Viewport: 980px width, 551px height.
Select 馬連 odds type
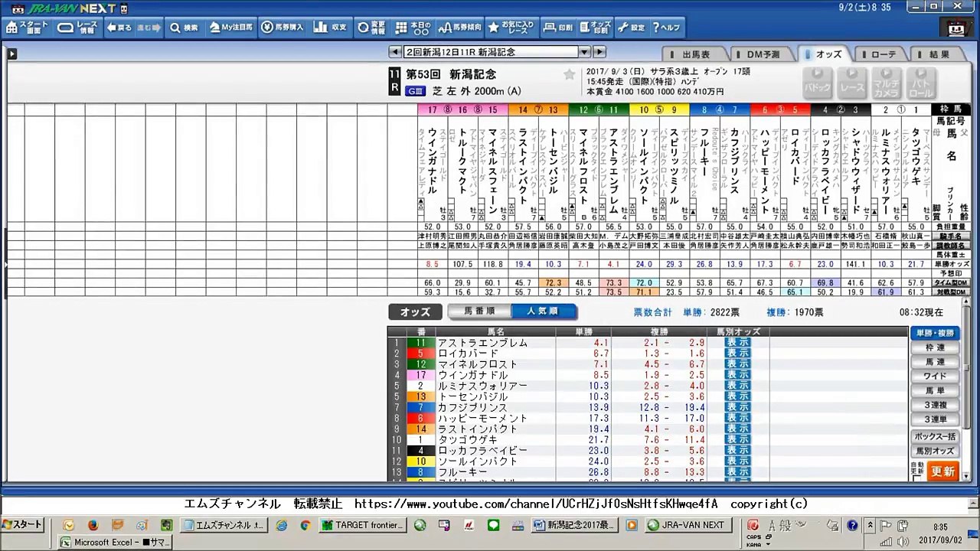click(x=935, y=362)
